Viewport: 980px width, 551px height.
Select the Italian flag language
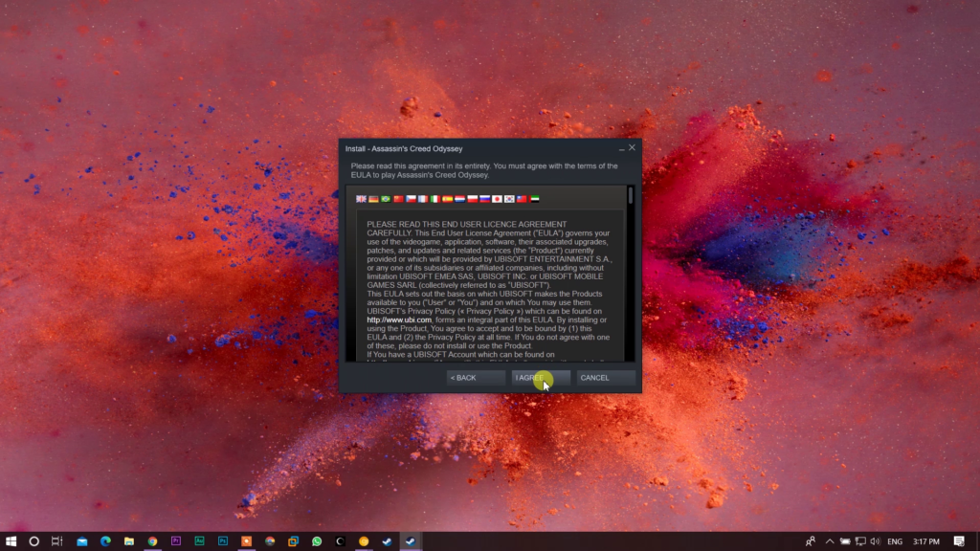(435, 199)
